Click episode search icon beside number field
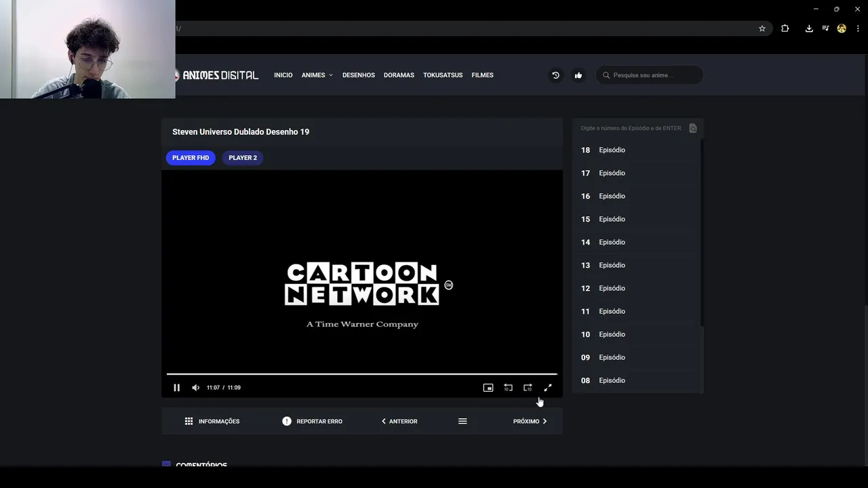The height and width of the screenshot is (488, 868). point(693,128)
